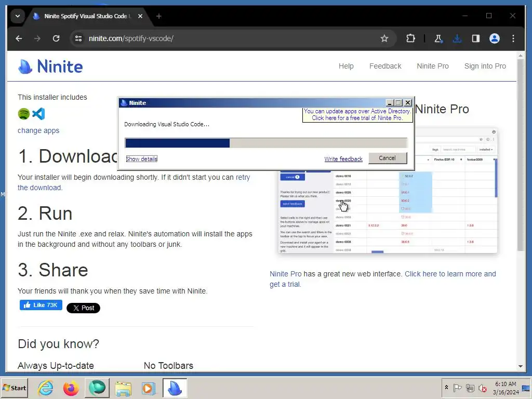Open the Chrome three-dot menu
Viewport: 532px width, 399px height.
pos(513,38)
